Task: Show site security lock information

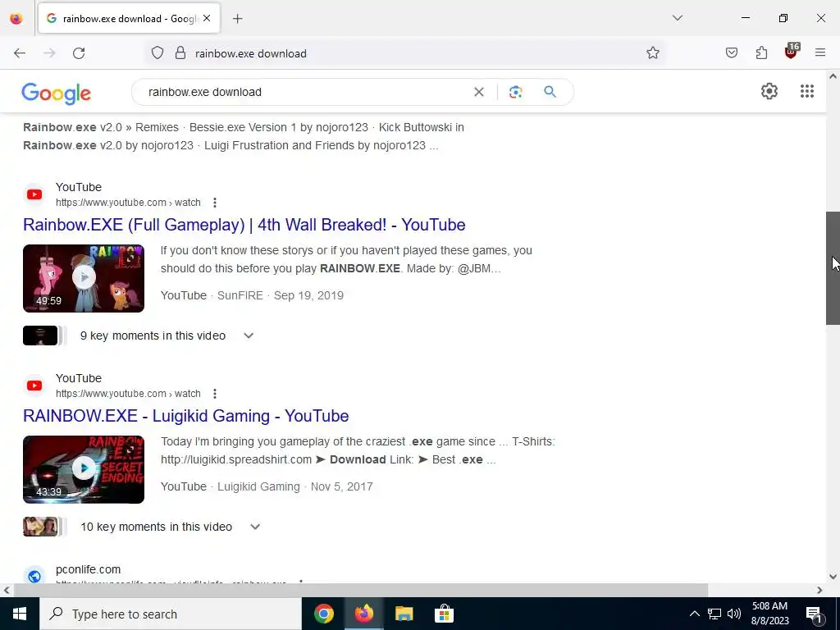Action: pyautogui.click(x=180, y=53)
